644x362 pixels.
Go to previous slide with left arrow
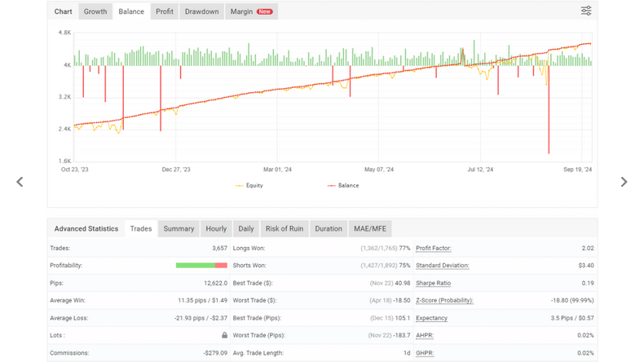click(x=20, y=182)
